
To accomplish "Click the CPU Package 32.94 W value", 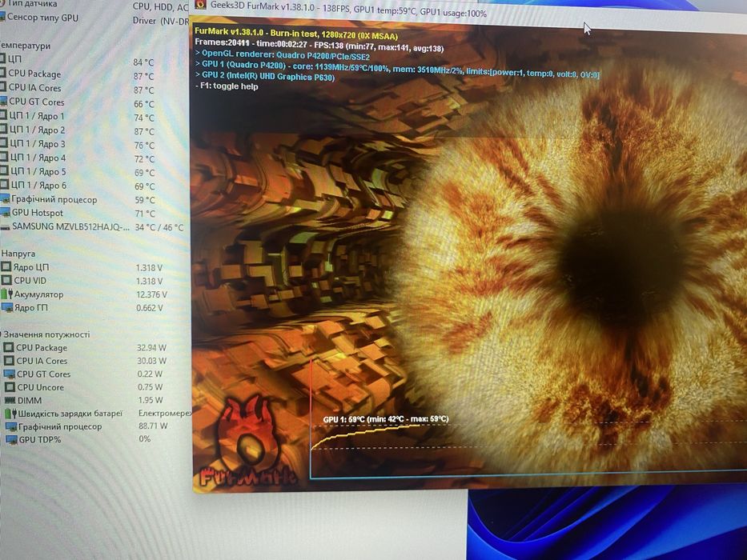I will (x=151, y=348).
